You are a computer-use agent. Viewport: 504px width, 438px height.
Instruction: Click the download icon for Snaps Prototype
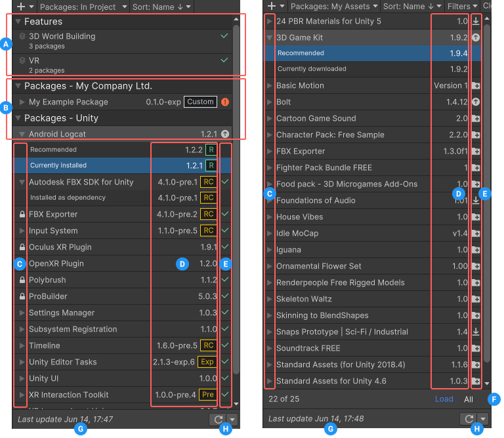click(x=476, y=332)
